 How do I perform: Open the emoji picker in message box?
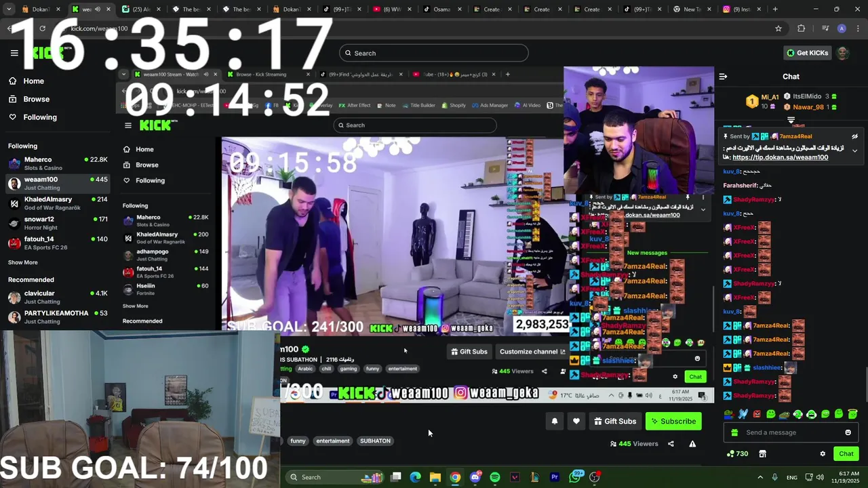(848, 432)
